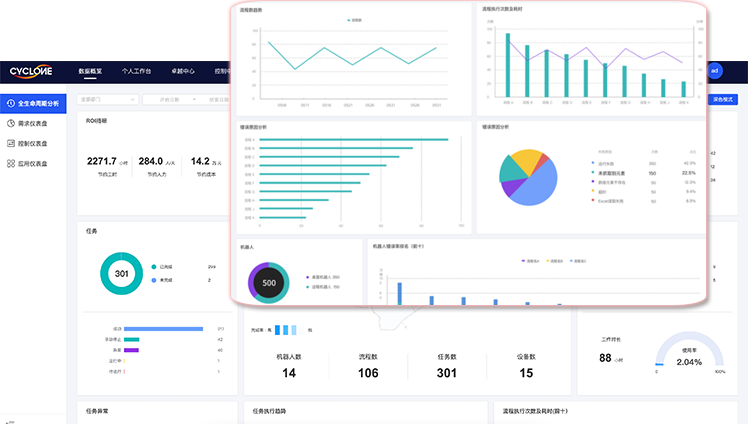748x425 pixels.
Task: Switch to the 个人工作台 navigation tab
Action: [x=136, y=71]
